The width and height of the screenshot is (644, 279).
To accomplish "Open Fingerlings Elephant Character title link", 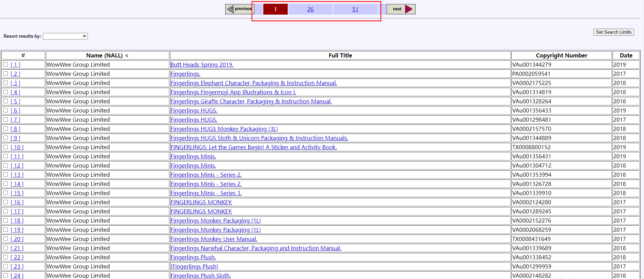I will coord(254,83).
